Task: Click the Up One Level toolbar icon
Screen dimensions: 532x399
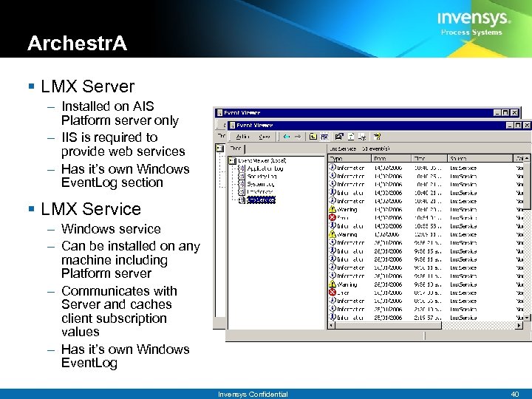Action: click(x=313, y=137)
